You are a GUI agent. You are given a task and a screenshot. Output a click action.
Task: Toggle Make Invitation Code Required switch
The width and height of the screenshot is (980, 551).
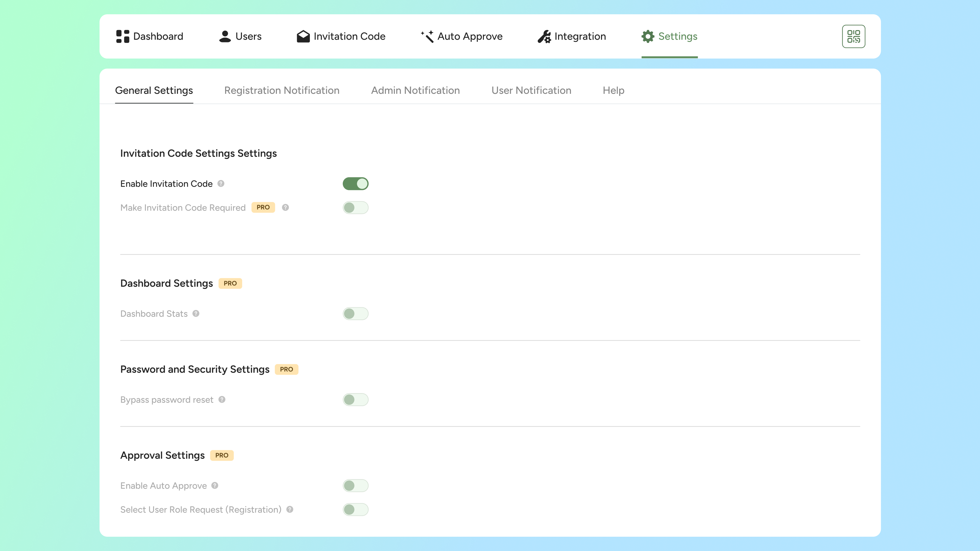(x=355, y=208)
